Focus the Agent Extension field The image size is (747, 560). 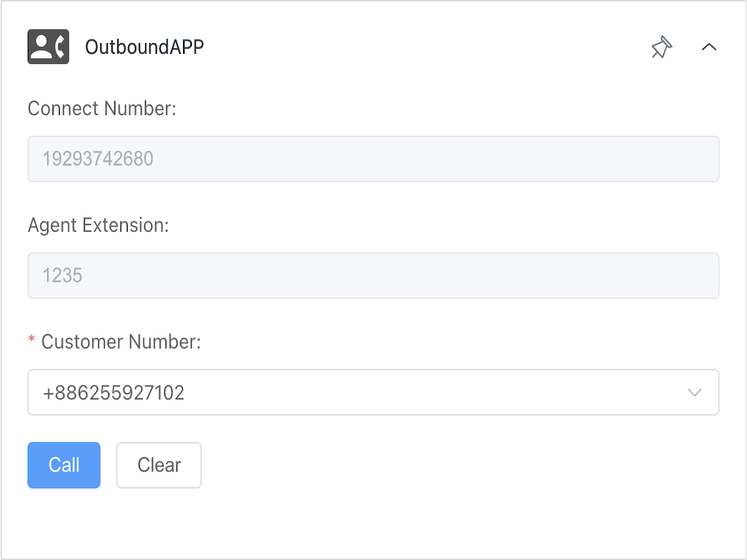coord(373,275)
